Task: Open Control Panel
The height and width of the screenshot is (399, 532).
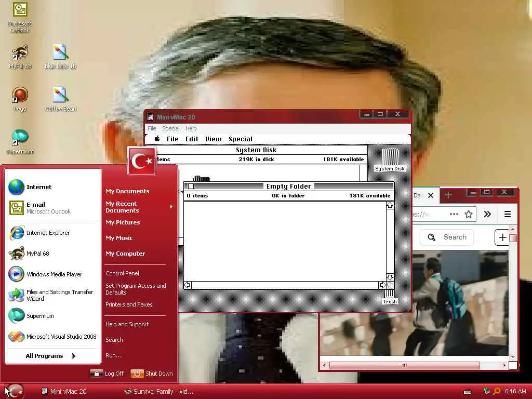Action: coord(122,273)
